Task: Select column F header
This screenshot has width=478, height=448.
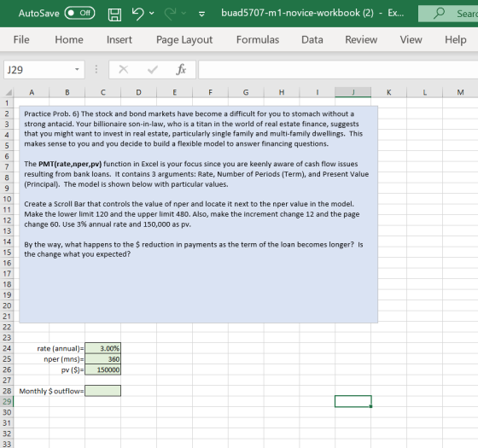Action: [x=210, y=92]
